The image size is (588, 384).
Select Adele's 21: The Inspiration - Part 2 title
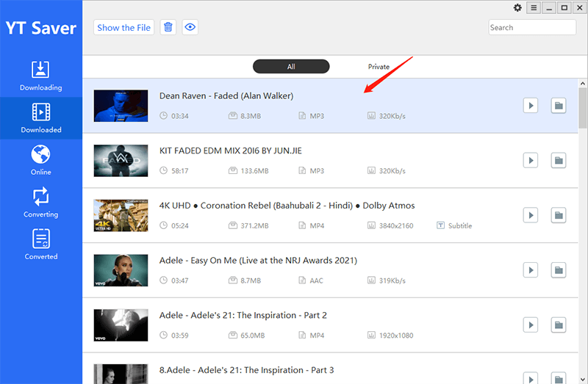[x=243, y=315]
